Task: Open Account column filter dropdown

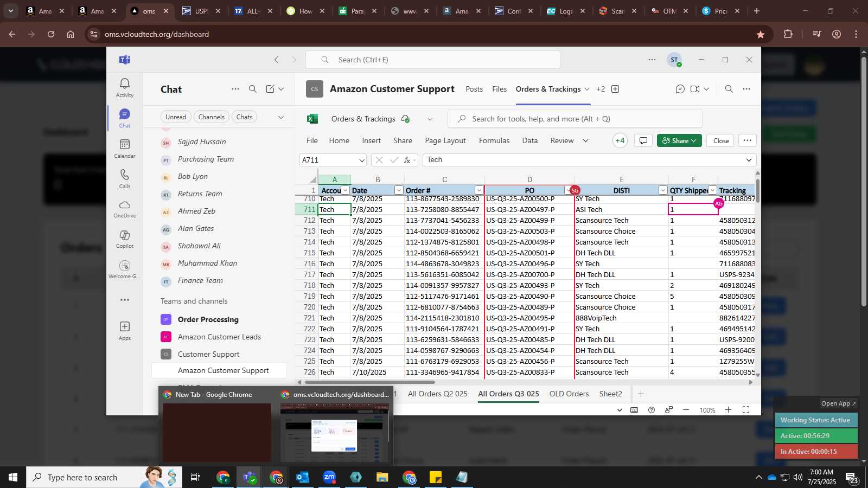Action: (x=346, y=190)
